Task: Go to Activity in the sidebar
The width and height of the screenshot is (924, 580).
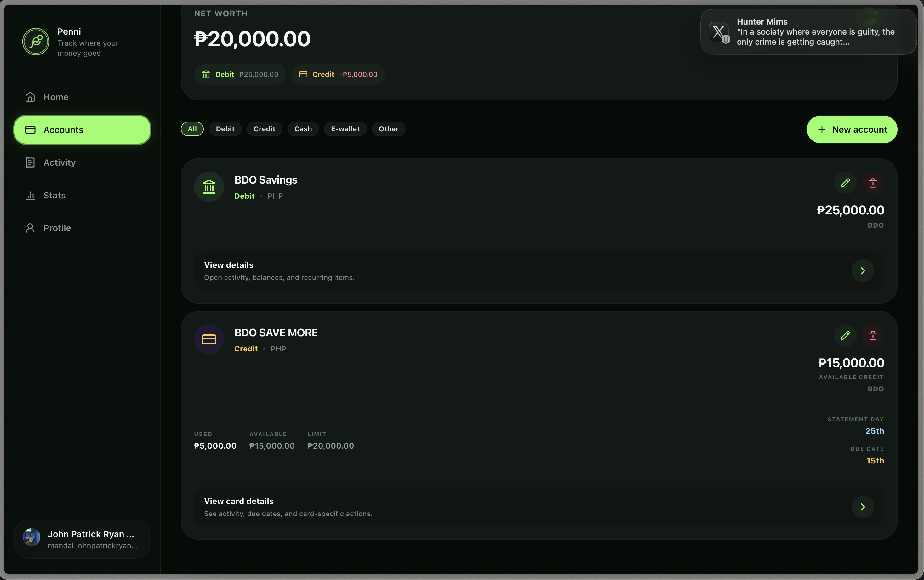Action: coord(82,162)
